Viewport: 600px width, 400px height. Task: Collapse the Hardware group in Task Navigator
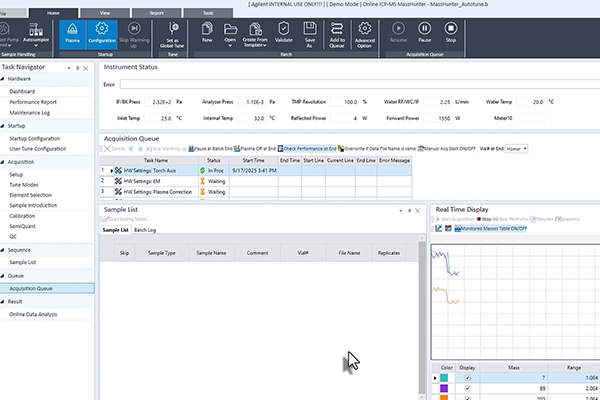tap(3, 79)
